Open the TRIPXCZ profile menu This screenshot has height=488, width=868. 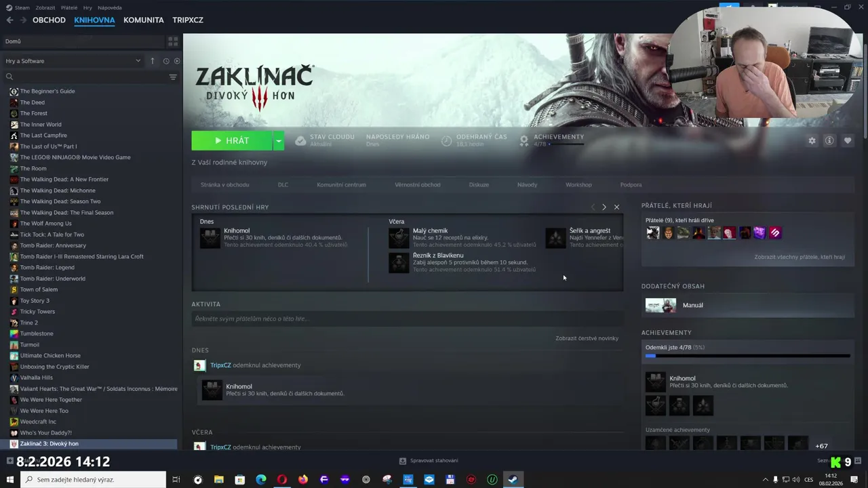click(188, 20)
